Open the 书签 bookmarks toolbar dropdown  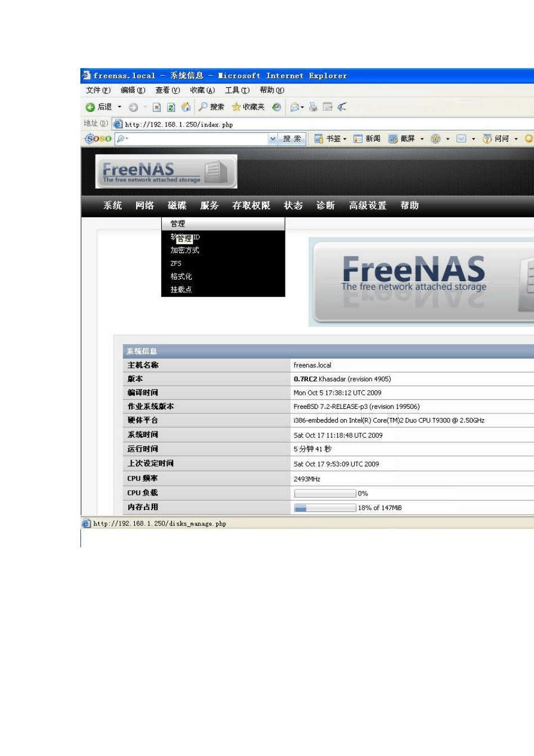click(x=331, y=138)
